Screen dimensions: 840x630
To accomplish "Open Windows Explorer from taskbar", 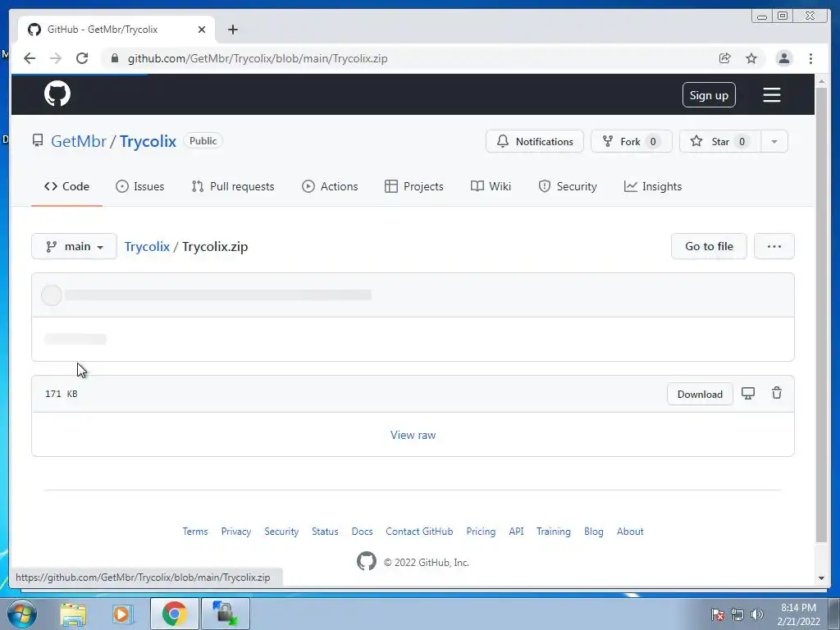I will [73, 614].
